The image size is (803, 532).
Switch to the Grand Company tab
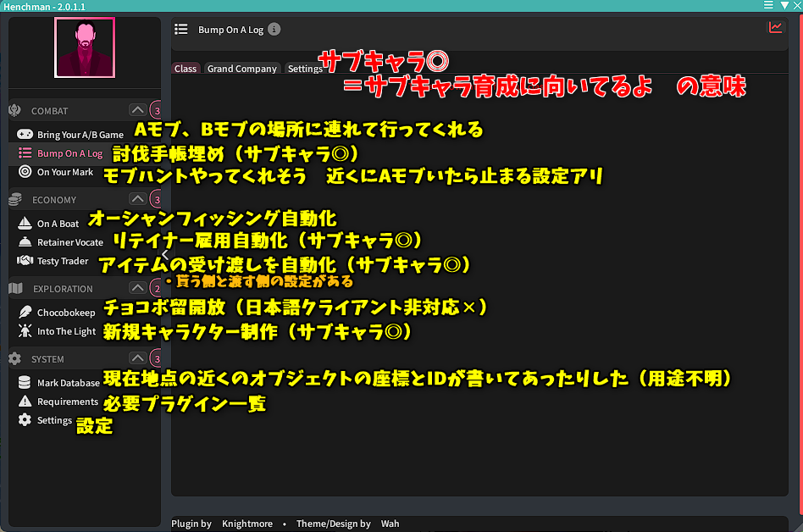point(241,69)
